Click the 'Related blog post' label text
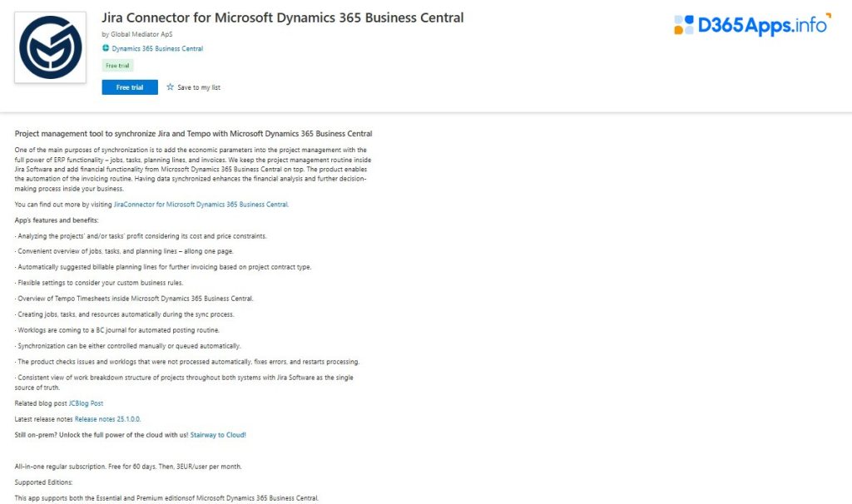Viewport: 852px width, 504px height. pyautogui.click(x=41, y=403)
